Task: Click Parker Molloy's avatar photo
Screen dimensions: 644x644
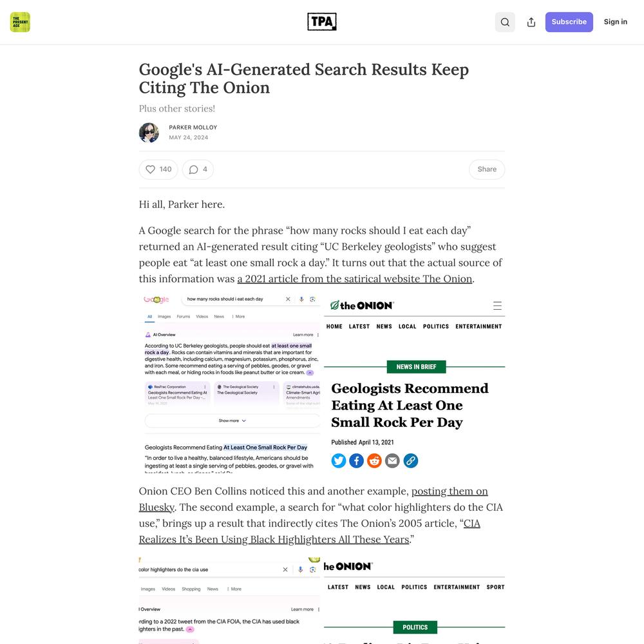Action: pyautogui.click(x=149, y=133)
